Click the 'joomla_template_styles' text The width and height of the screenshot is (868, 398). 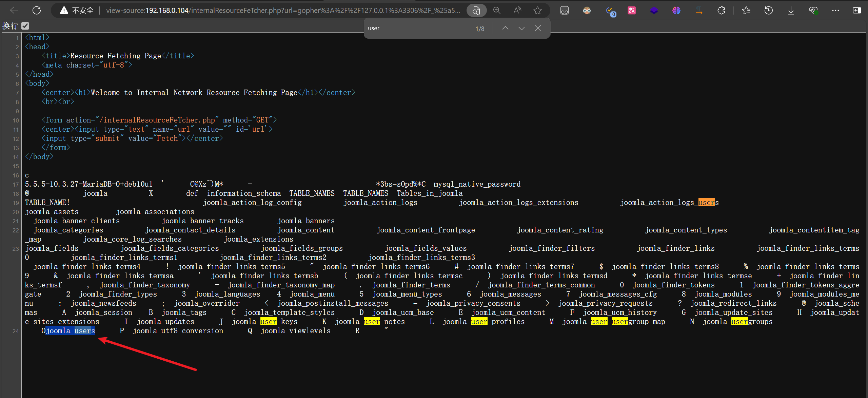click(289, 312)
